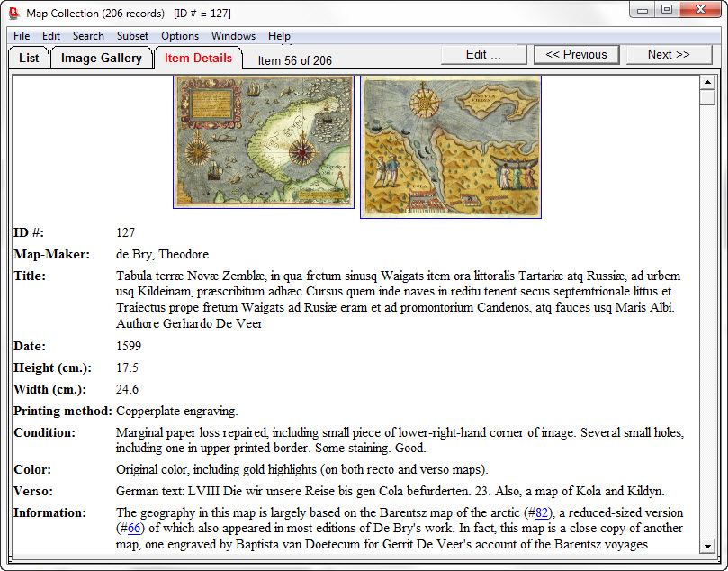The height and width of the screenshot is (571, 728).
Task: Switch to the Image Gallery tab
Action: click(101, 58)
